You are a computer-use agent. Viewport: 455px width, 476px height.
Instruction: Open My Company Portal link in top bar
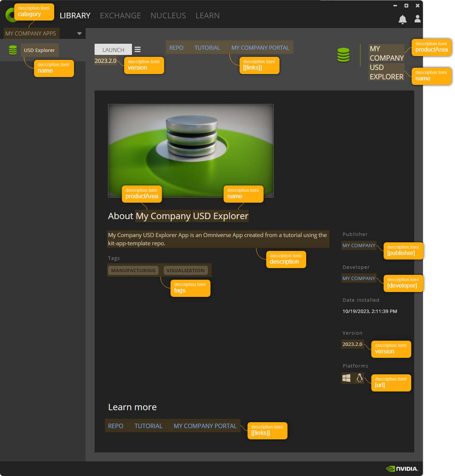point(260,48)
